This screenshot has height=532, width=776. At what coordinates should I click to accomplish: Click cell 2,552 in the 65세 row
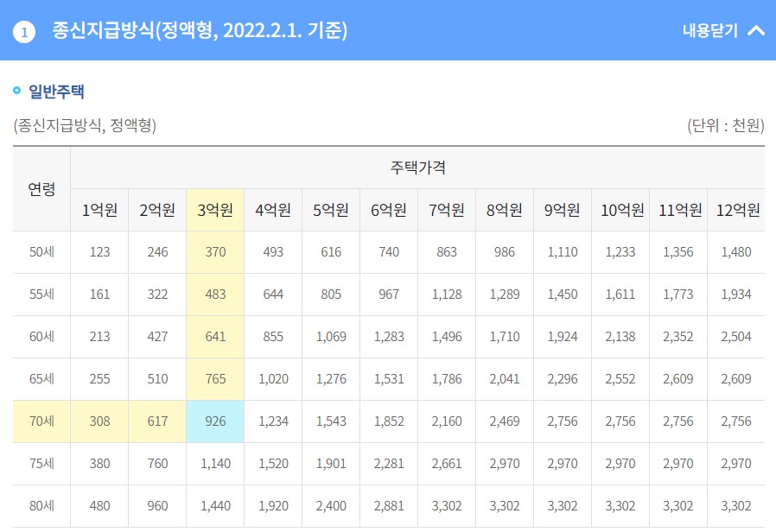point(620,379)
